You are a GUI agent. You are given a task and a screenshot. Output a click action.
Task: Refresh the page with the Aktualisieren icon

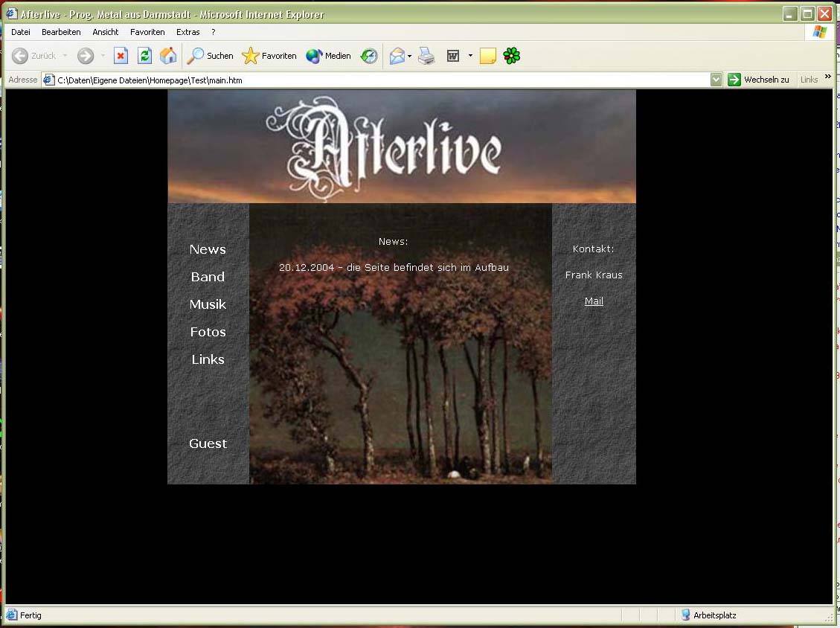[x=144, y=56]
